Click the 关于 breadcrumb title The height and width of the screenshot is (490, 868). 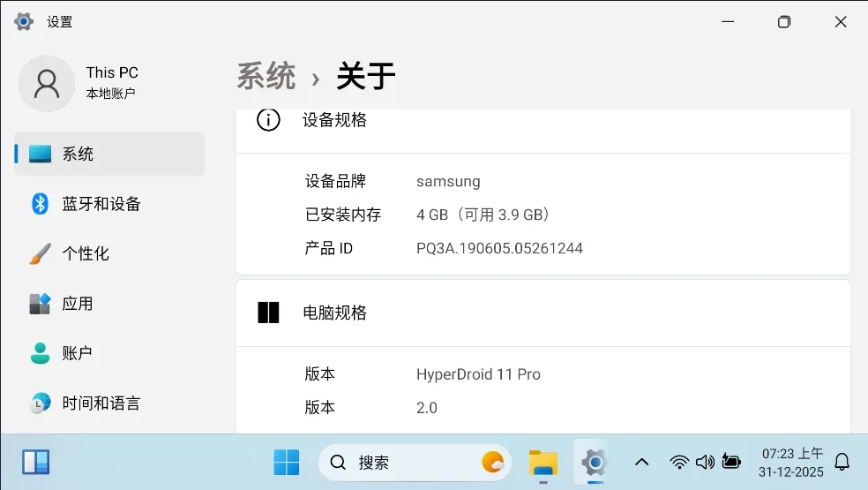coord(366,76)
